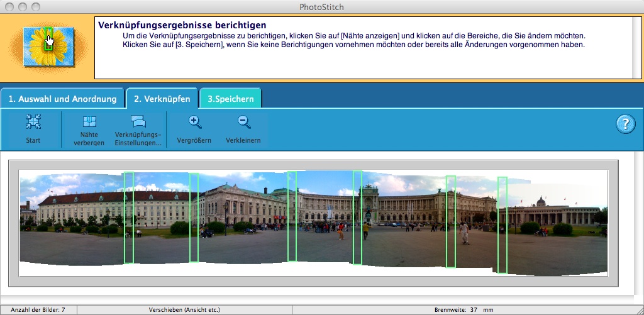Click the sunflower stitch illustration icon

tap(48, 47)
